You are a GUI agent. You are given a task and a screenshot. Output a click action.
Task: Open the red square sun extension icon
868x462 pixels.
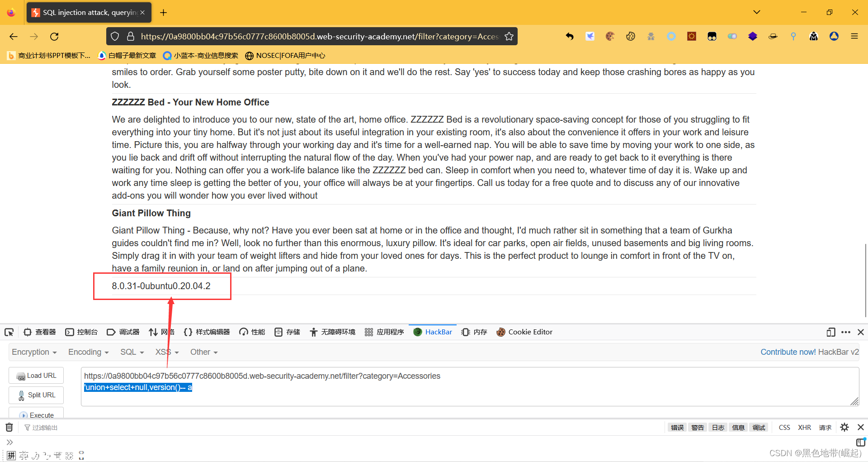(x=692, y=36)
